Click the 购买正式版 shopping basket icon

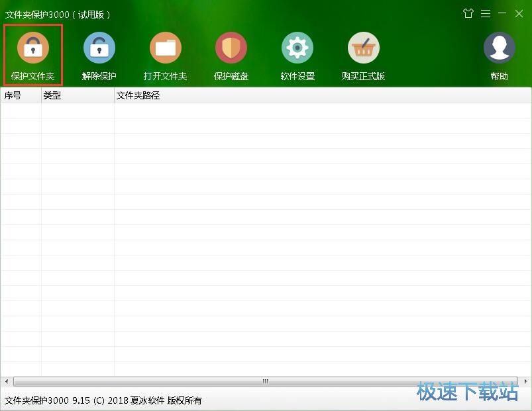pyautogui.click(x=363, y=48)
